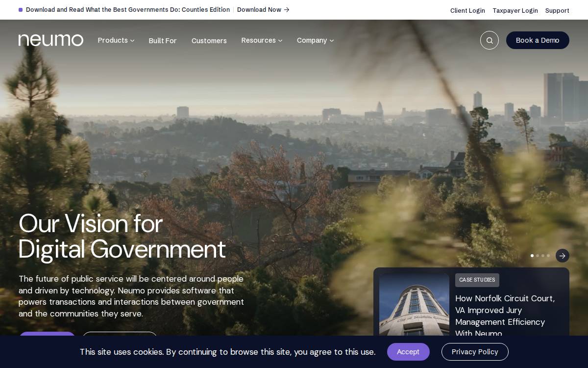Open the search magnifier icon
The width and height of the screenshot is (588, 368).
coord(490,40)
